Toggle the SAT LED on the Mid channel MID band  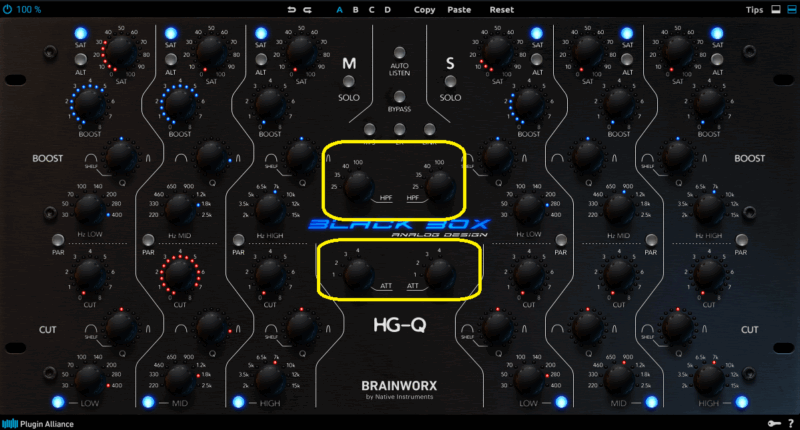tap(171, 33)
